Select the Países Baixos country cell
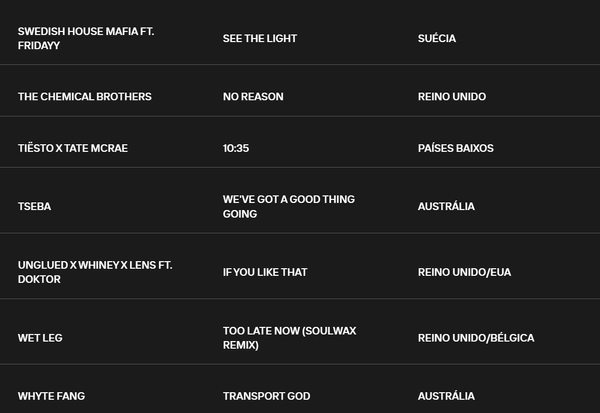 456,148
